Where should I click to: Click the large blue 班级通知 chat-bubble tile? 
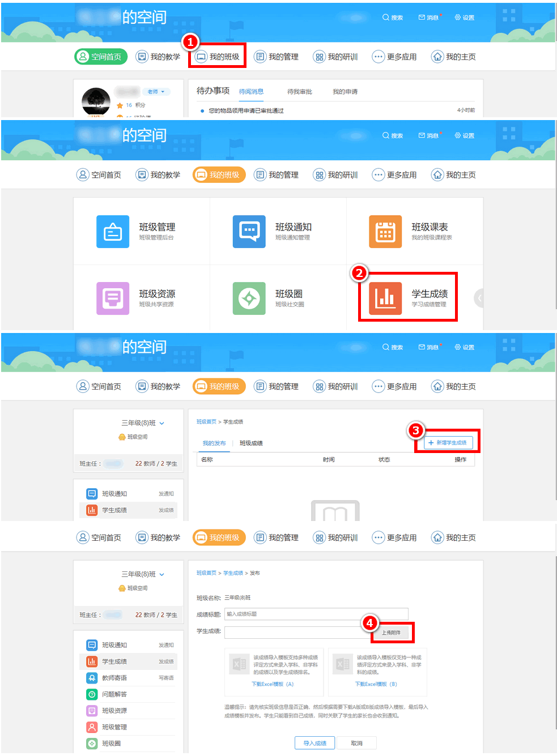tap(249, 232)
